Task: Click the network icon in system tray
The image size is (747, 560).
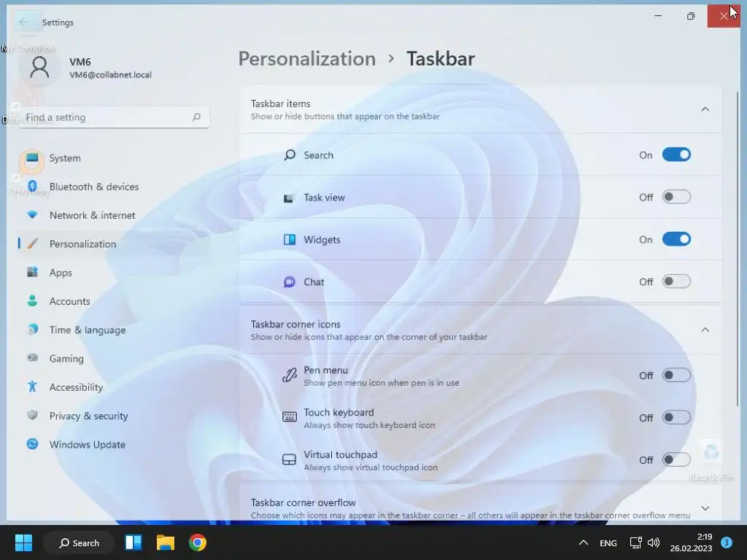Action: 635,542
